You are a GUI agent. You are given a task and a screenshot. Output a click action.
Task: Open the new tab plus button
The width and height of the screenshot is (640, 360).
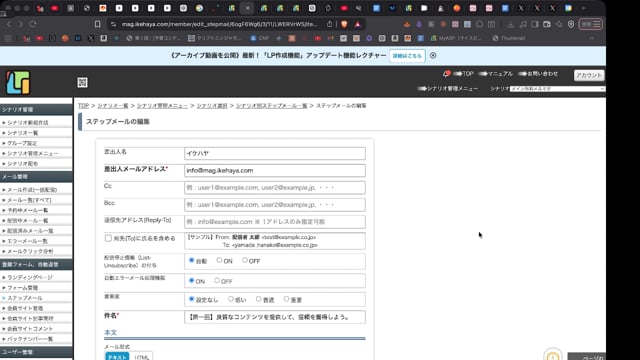click(x=584, y=8)
